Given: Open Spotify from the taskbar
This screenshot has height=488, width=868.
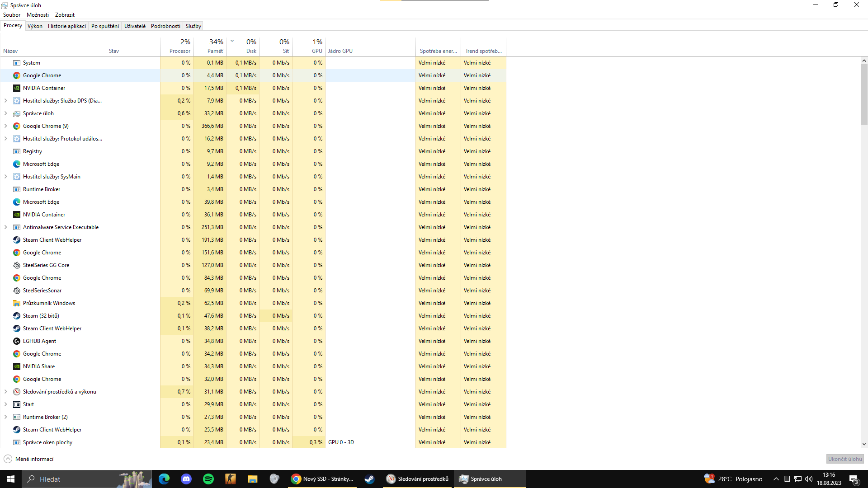Looking at the screenshot, I should pyautogui.click(x=208, y=479).
